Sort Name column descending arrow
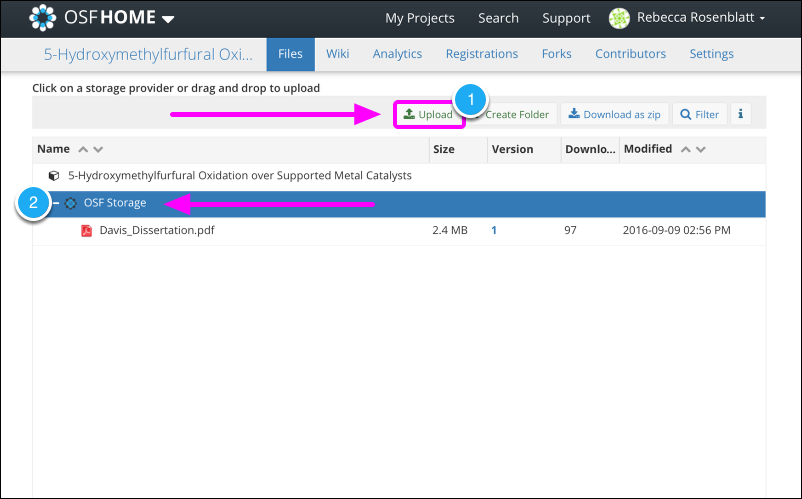 pyautogui.click(x=98, y=149)
